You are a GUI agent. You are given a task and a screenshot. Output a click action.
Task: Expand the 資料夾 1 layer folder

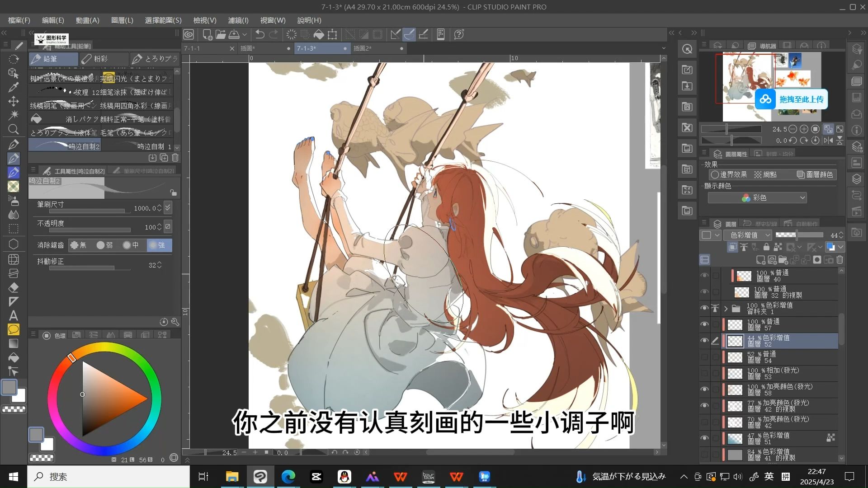[x=726, y=309]
